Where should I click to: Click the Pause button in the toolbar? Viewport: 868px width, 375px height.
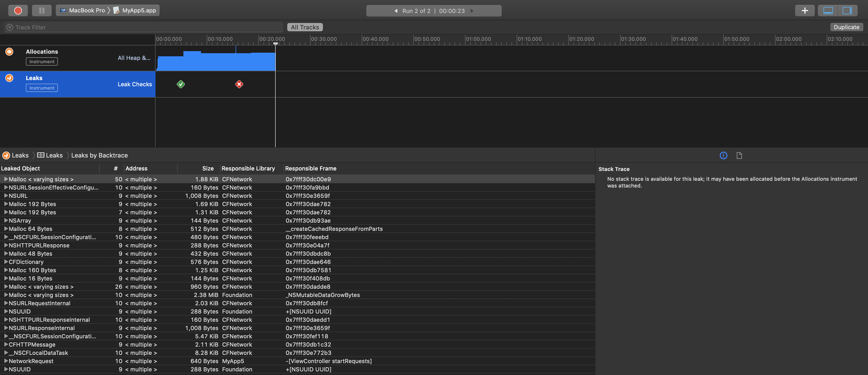(x=41, y=10)
